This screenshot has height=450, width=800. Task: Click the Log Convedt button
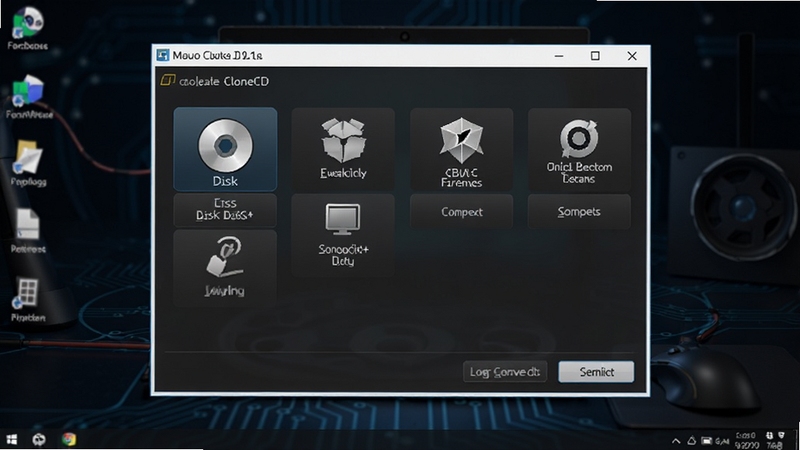click(x=505, y=372)
